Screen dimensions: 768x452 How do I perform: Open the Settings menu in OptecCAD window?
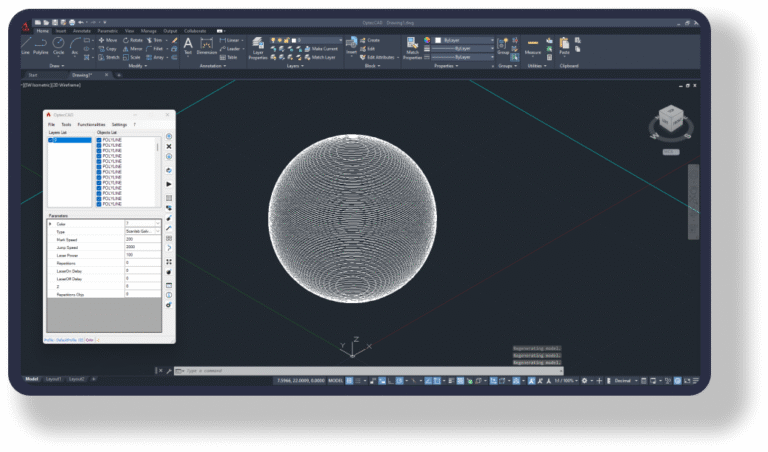click(x=119, y=124)
